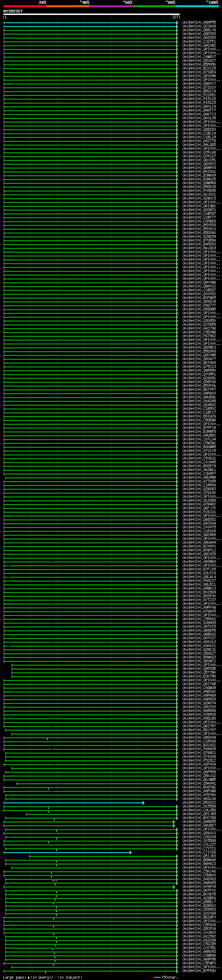The height and width of the screenshot is (980, 222).
Task: Select hit label UniRef100_A1D2D4
Action: pos(199,940)
